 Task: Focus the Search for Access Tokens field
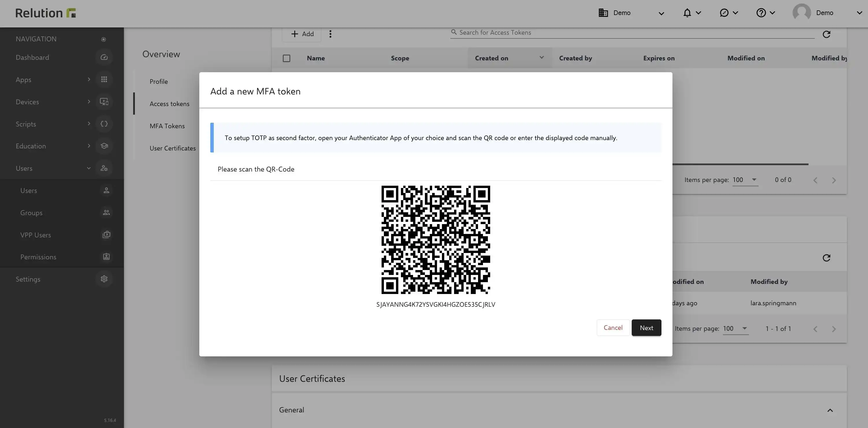(x=632, y=33)
